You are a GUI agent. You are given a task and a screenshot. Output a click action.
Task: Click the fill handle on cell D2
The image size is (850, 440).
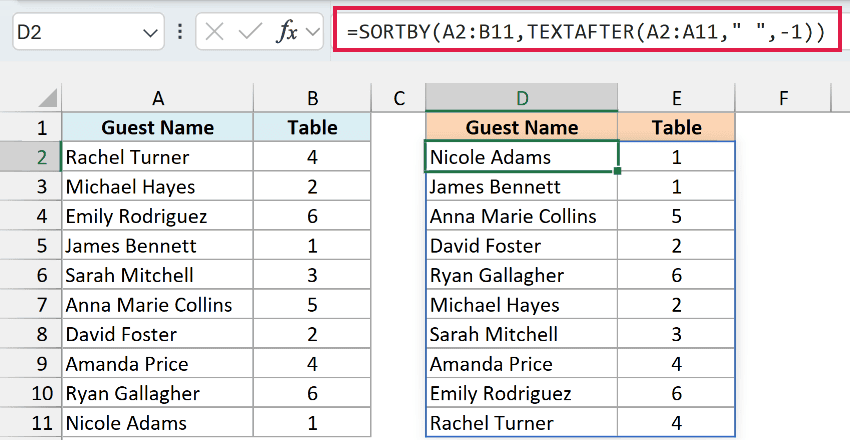(617, 171)
